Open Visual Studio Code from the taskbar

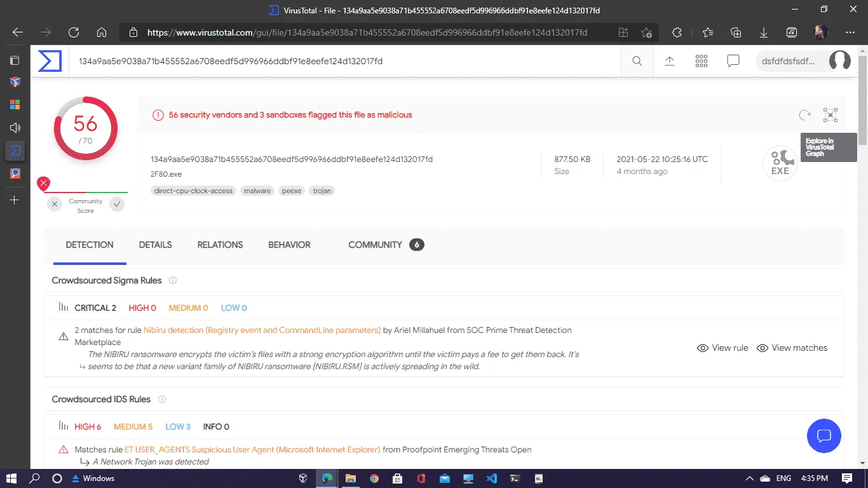coord(491,478)
